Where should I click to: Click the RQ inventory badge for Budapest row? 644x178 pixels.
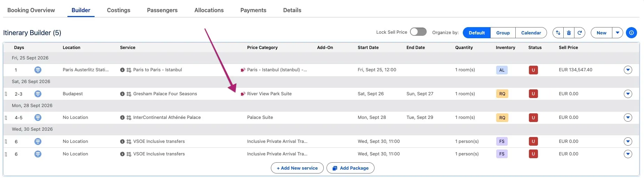502,94
